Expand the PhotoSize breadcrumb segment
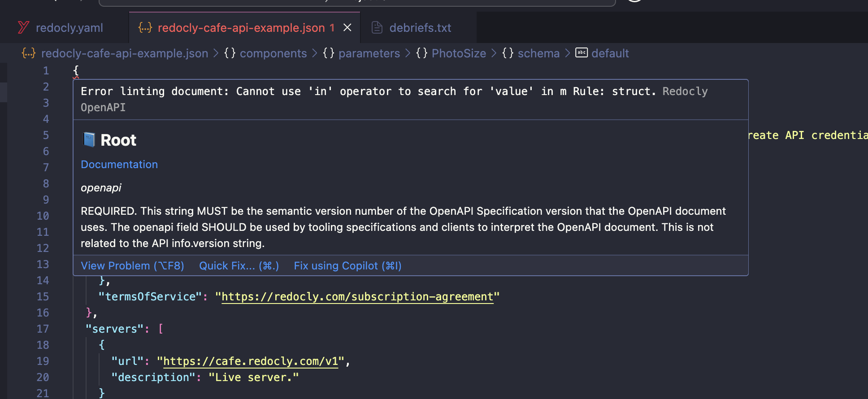Viewport: 868px width, 399px height. 459,53
